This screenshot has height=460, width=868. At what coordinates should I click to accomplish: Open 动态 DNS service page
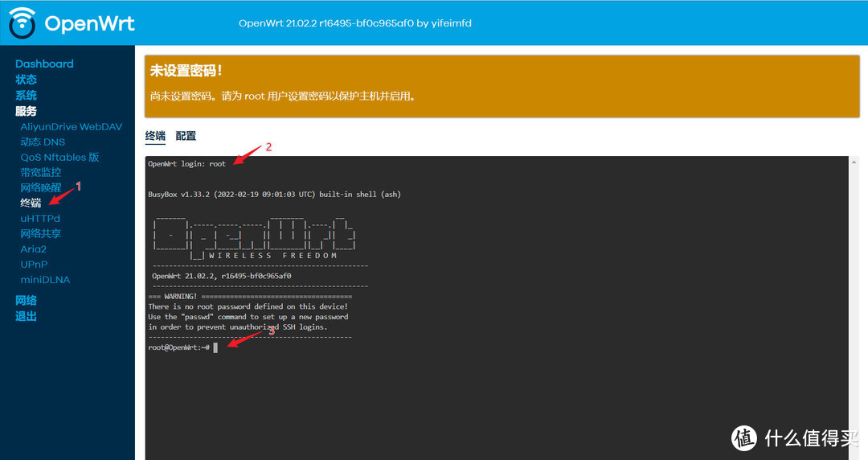pyautogui.click(x=43, y=142)
